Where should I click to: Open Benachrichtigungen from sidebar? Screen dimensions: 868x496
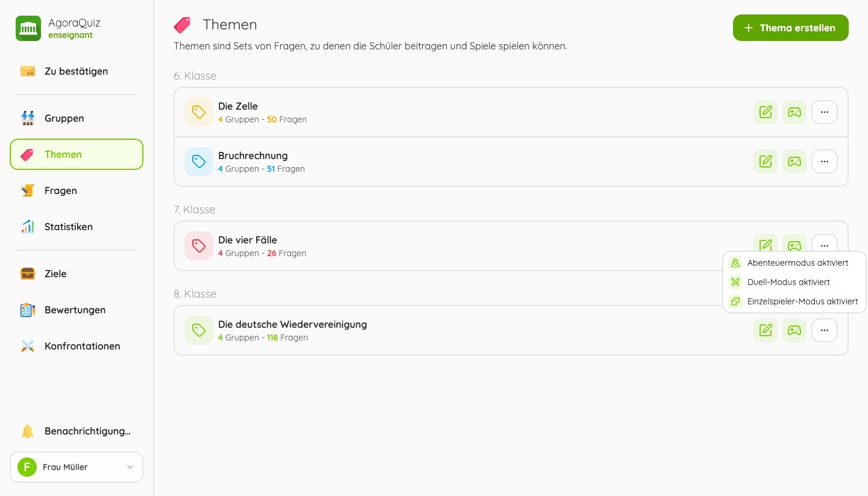click(77, 432)
